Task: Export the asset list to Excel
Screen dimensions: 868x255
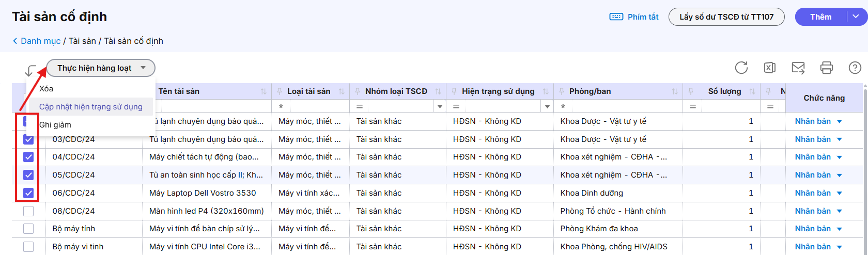Action: (x=770, y=68)
